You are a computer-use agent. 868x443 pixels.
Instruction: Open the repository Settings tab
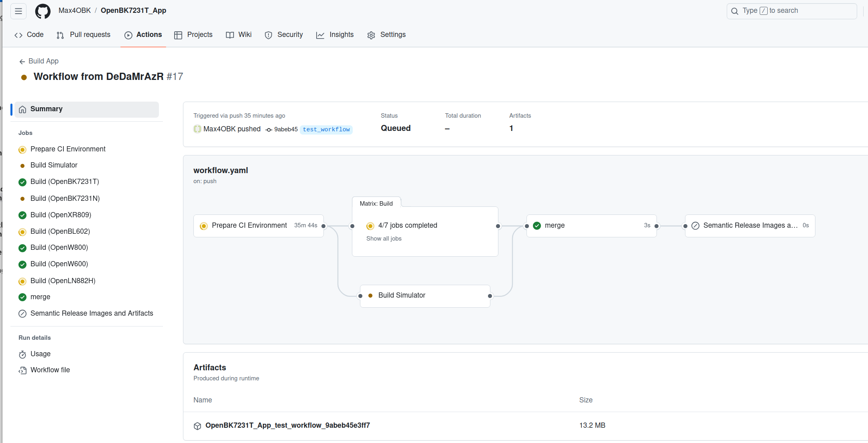[386, 35]
